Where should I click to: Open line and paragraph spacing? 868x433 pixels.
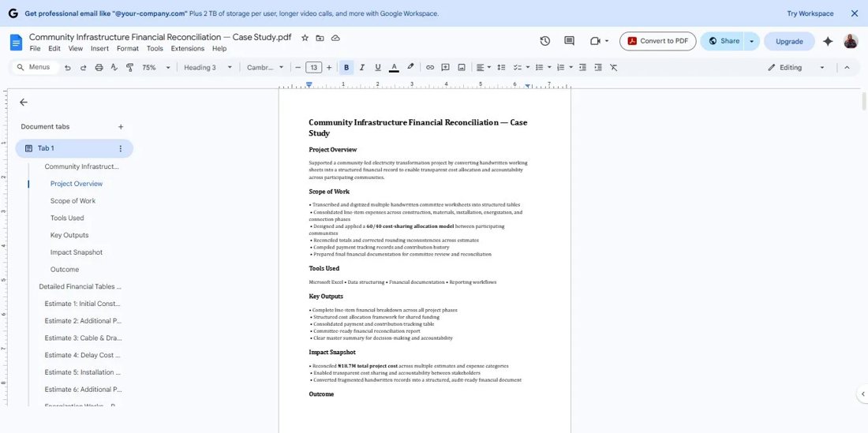click(x=501, y=68)
